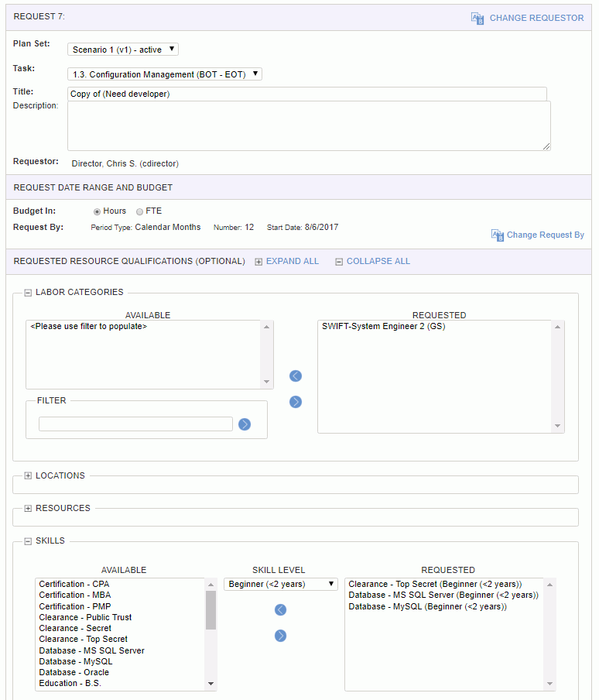Collapse the Skills section

tap(28, 541)
